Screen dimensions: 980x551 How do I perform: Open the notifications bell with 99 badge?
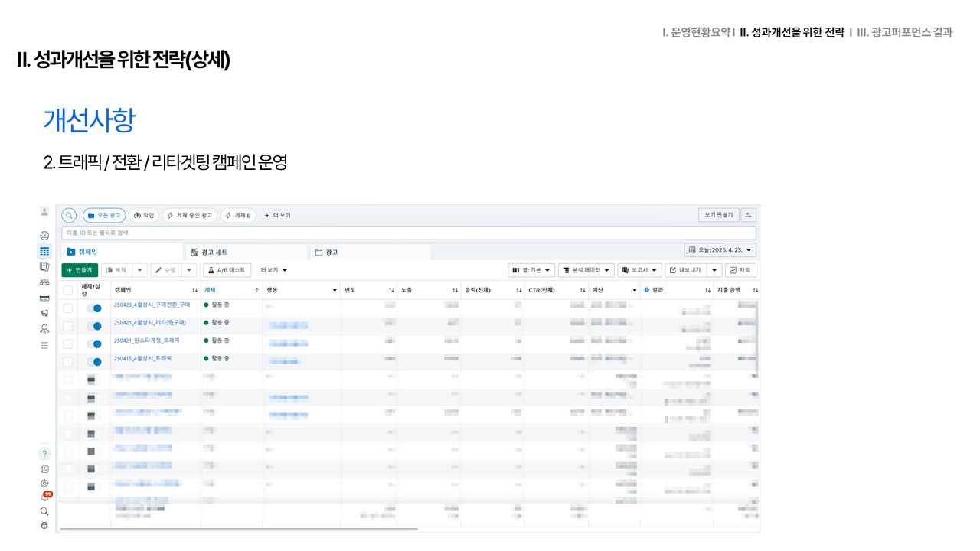44,497
